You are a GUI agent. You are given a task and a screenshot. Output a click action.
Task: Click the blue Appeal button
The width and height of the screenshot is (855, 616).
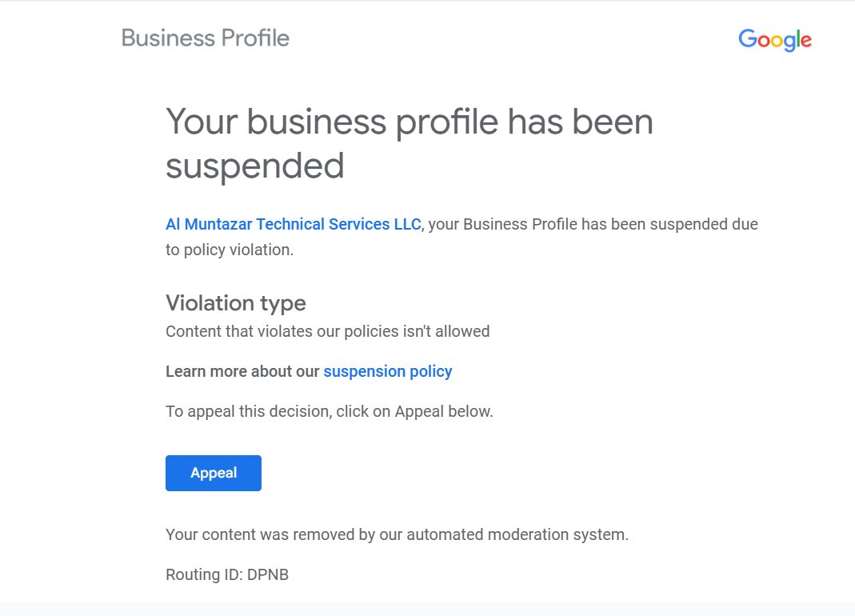click(214, 473)
